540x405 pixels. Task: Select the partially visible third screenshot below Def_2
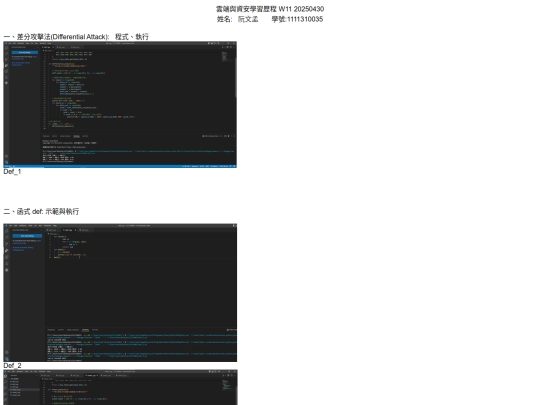pos(120,387)
